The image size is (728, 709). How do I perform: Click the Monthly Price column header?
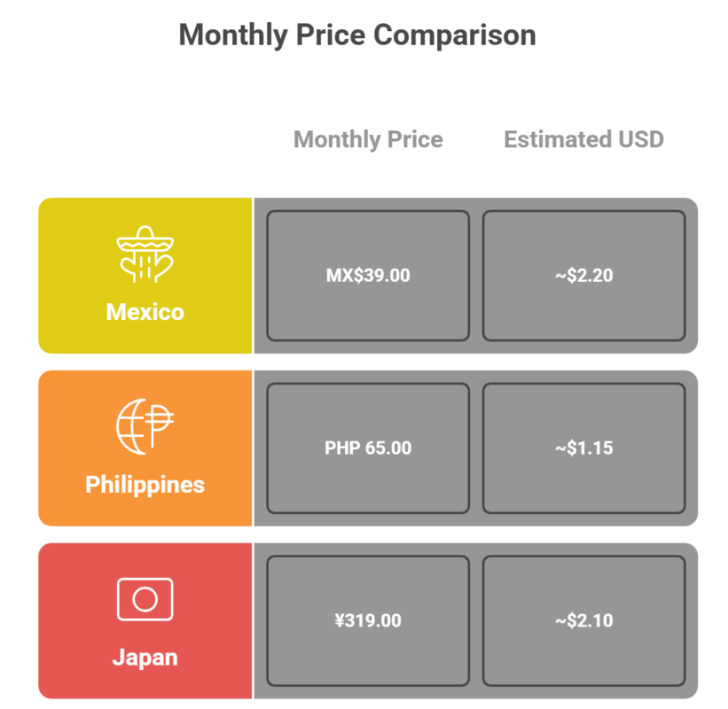[x=368, y=139]
